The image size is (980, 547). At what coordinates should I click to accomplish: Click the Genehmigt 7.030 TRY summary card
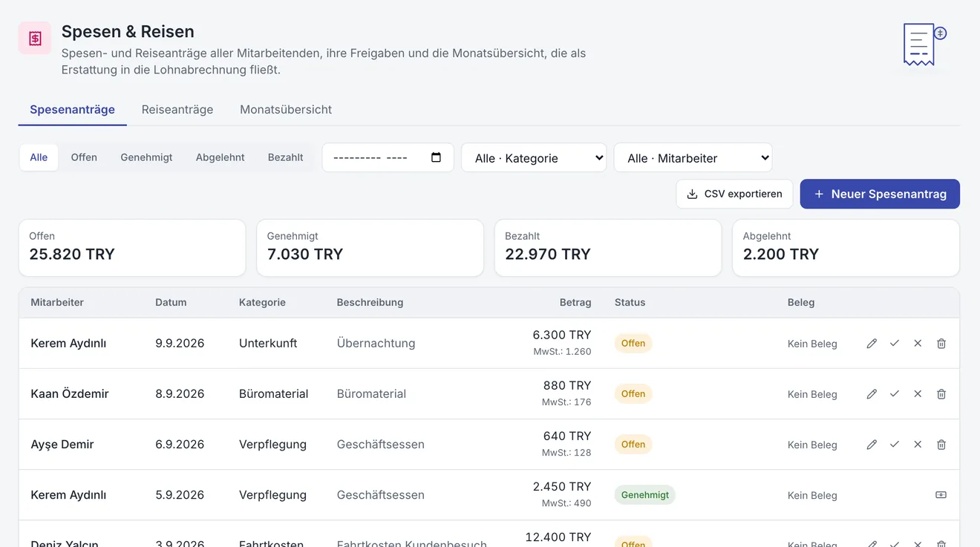(370, 248)
